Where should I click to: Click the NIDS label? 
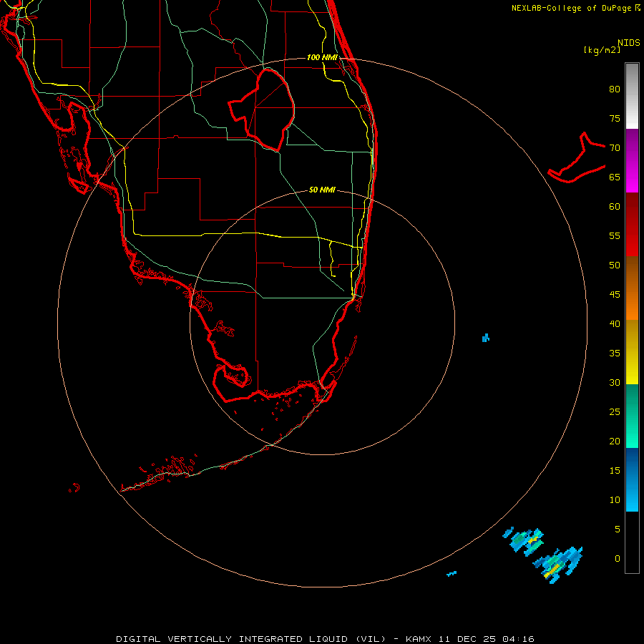coord(628,42)
